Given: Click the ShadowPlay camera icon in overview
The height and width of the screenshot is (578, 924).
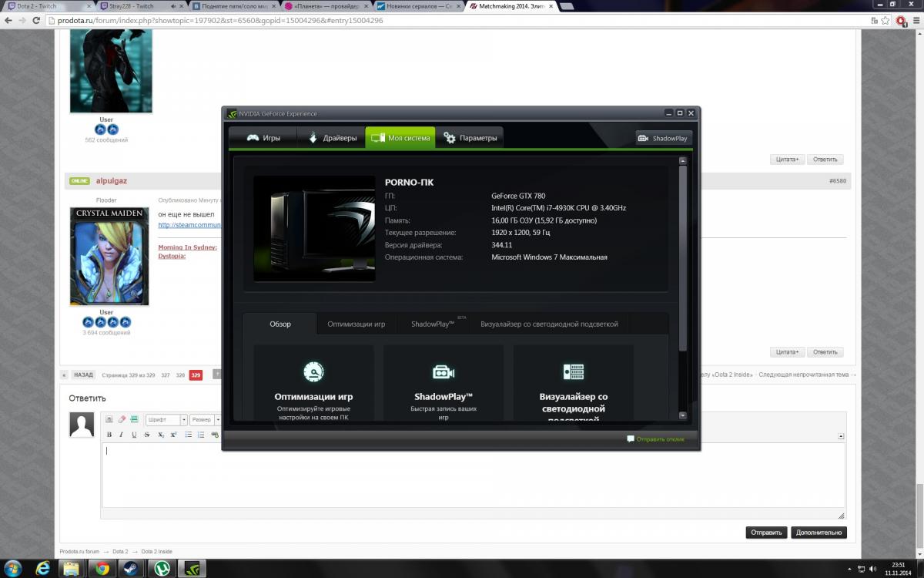Looking at the screenshot, I should pyautogui.click(x=443, y=372).
